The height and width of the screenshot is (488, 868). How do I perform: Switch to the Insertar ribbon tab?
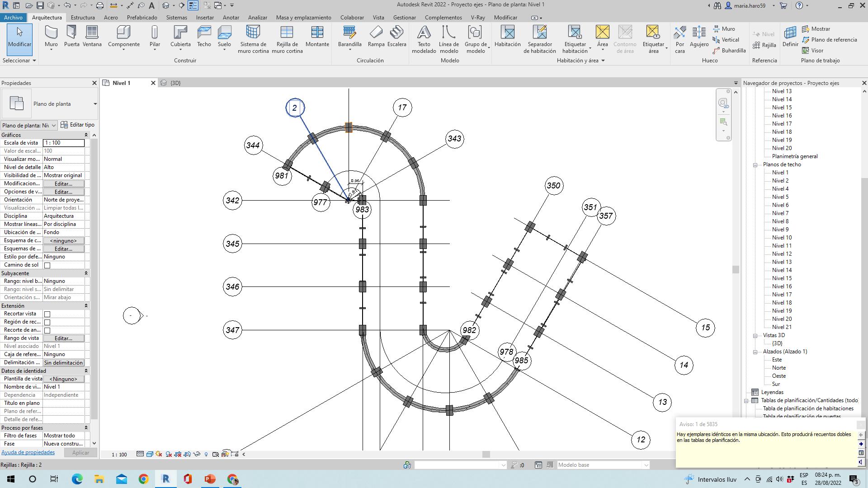coord(205,18)
